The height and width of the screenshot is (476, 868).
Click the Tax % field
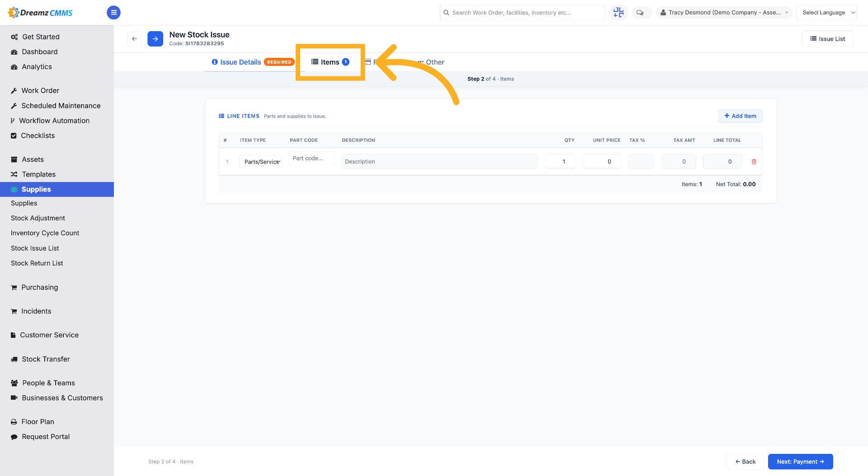point(641,162)
